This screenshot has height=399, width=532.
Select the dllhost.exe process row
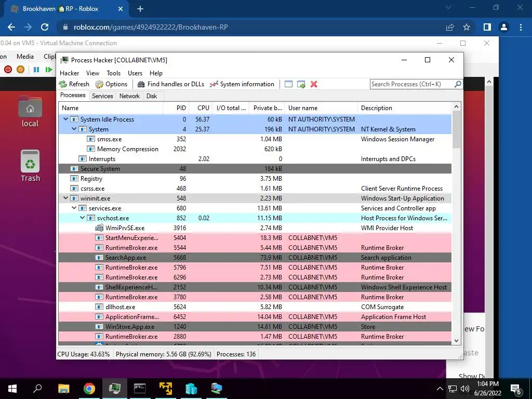point(255,307)
